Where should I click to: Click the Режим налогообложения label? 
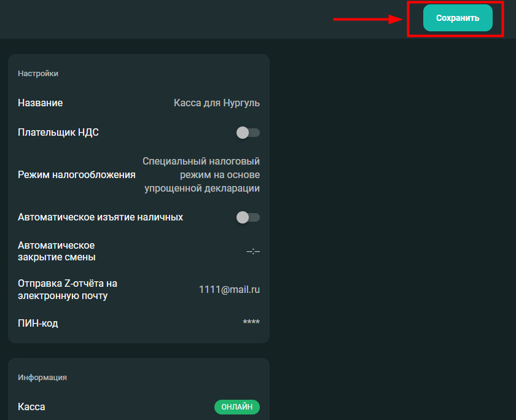[x=77, y=174]
